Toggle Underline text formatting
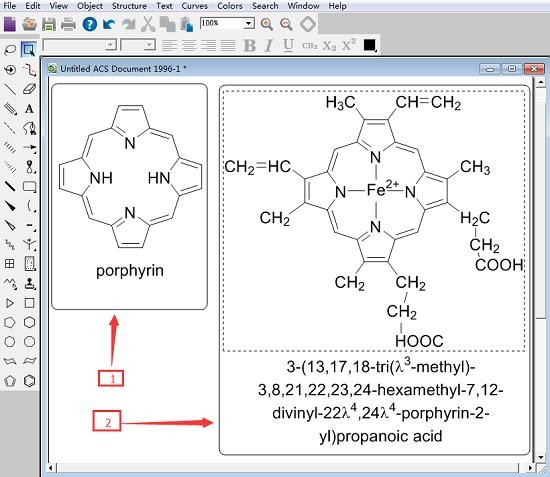This screenshot has width=550, height=477. (x=288, y=46)
